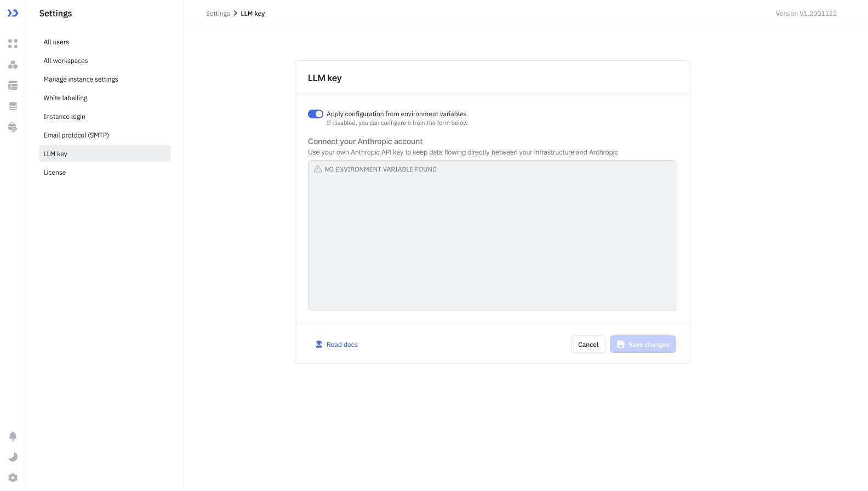Open the workflows icon in sidebar
Image resolution: width=868 pixels, height=491 pixels.
pos(13,65)
